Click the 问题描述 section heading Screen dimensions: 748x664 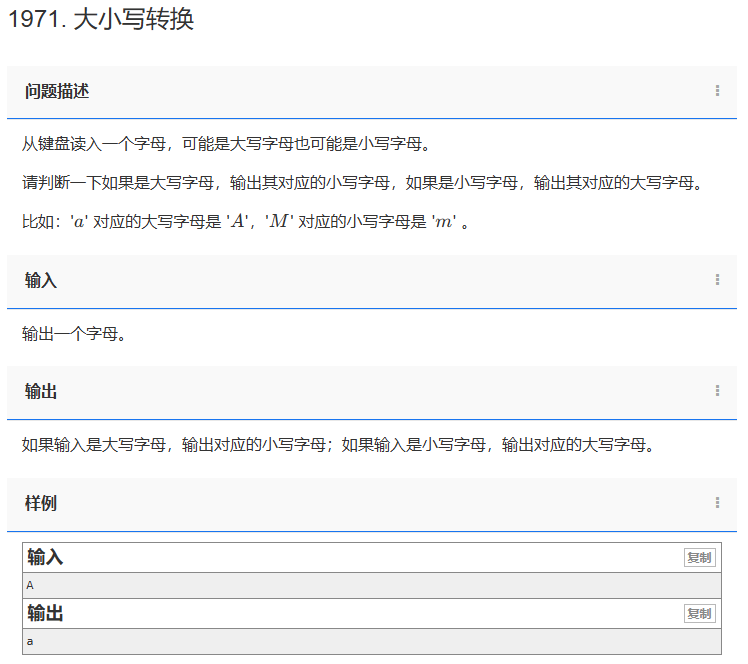(57, 91)
